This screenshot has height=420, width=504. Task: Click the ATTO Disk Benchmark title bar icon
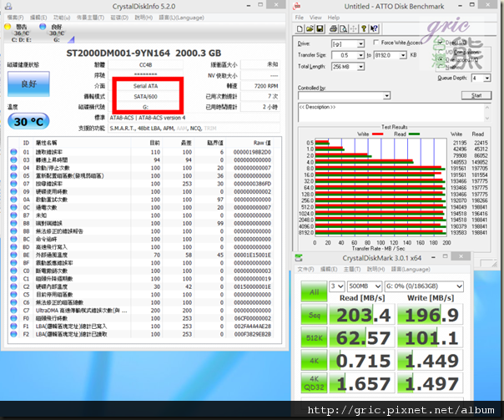(297, 6)
